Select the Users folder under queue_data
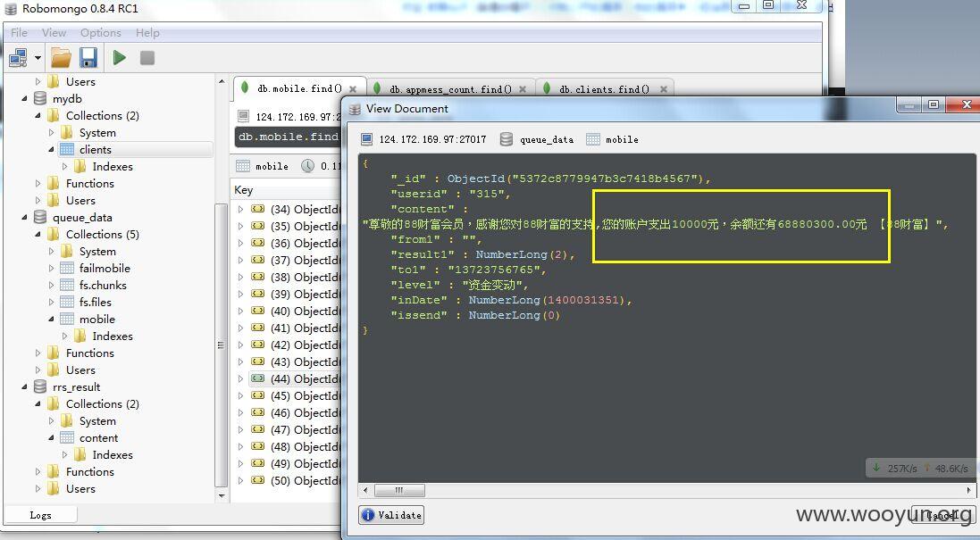The image size is (980, 540). pos(80,370)
